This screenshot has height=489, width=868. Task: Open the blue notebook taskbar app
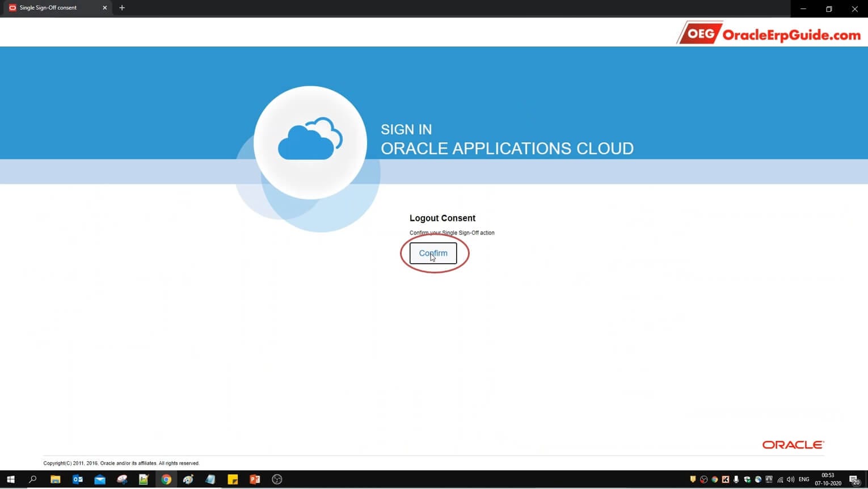pyautogui.click(x=210, y=479)
